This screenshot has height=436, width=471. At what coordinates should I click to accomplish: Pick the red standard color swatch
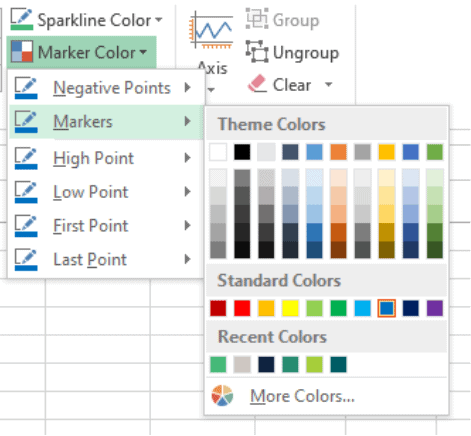tap(242, 308)
